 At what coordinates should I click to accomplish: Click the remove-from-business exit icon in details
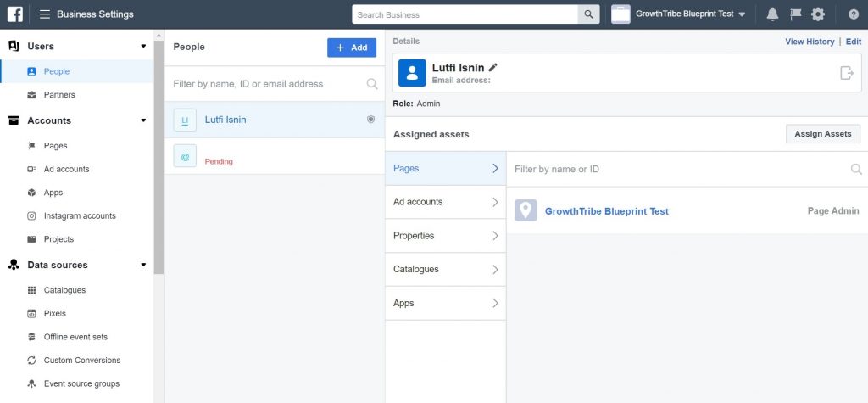pyautogui.click(x=847, y=73)
